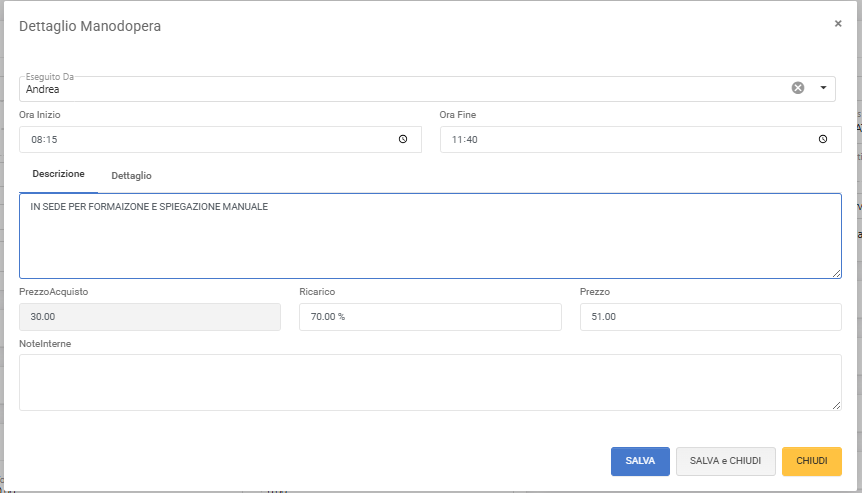Click the Ora Fine label

click(457, 115)
